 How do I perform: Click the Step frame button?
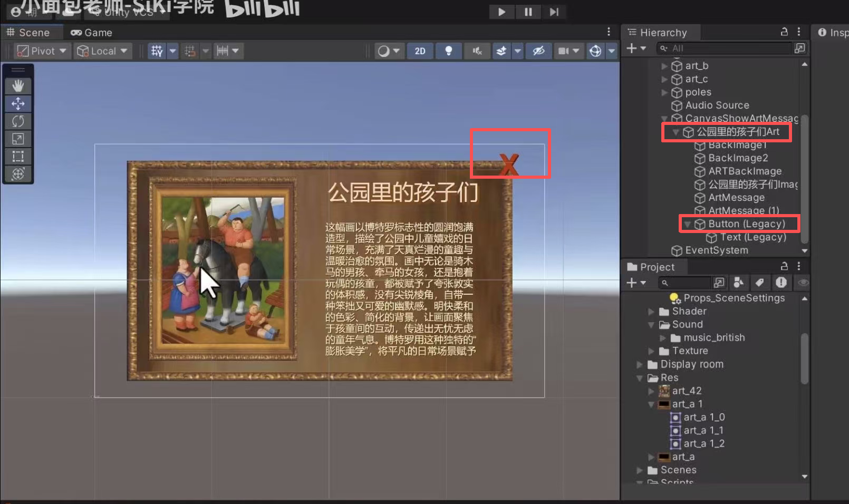pos(554,12)
